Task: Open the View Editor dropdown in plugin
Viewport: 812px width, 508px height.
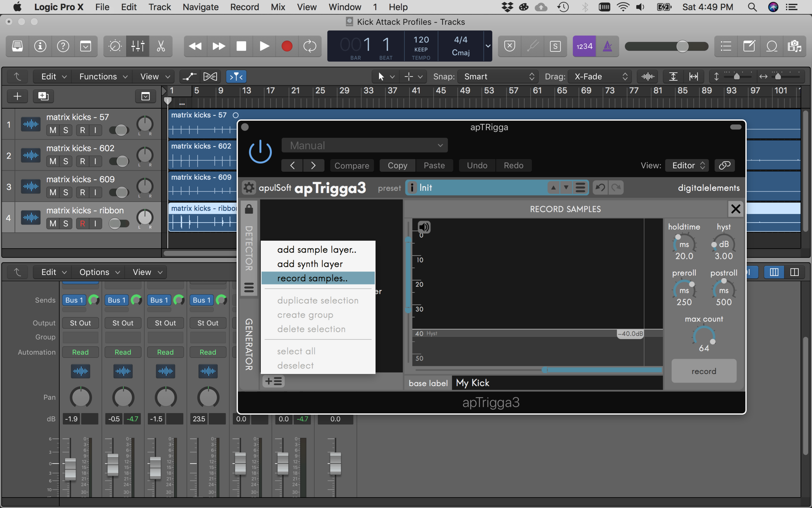Action: click(x=687, y=165)
